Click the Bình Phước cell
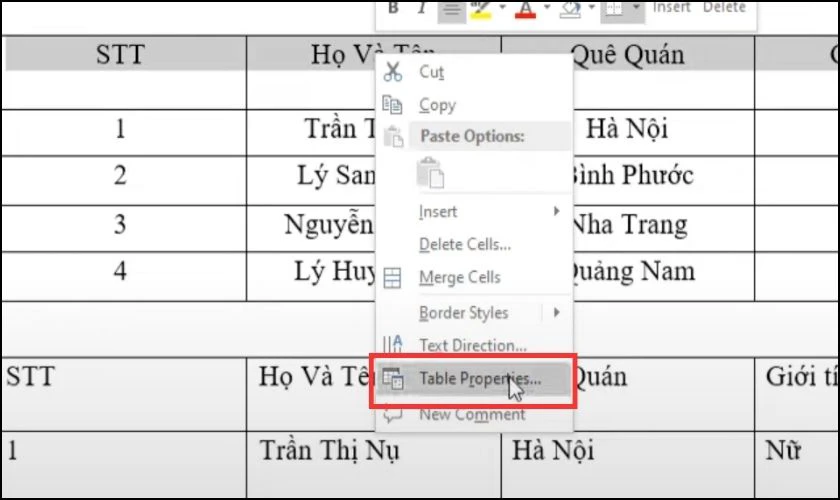The width and height of the screenshot is (840, 500). [632, 176]
